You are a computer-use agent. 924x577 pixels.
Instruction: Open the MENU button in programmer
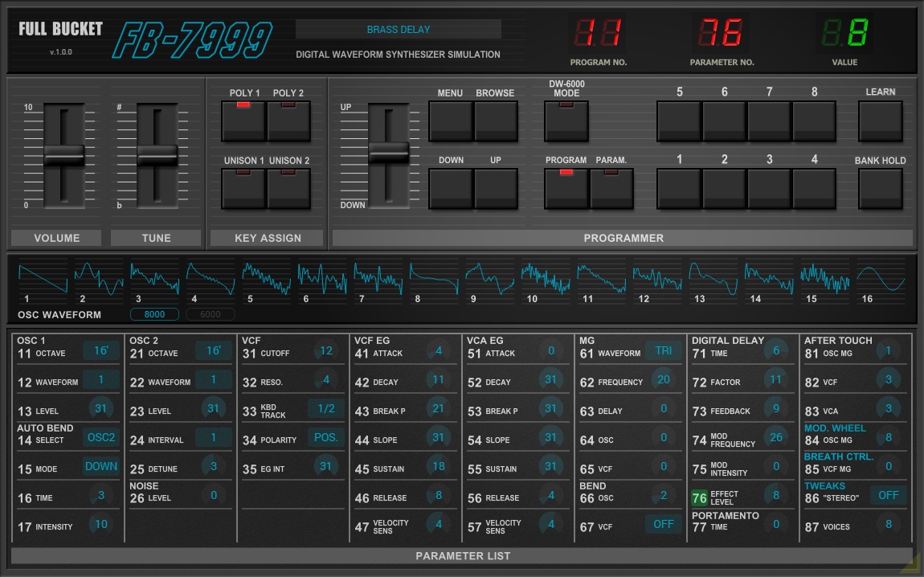(450, 121)
